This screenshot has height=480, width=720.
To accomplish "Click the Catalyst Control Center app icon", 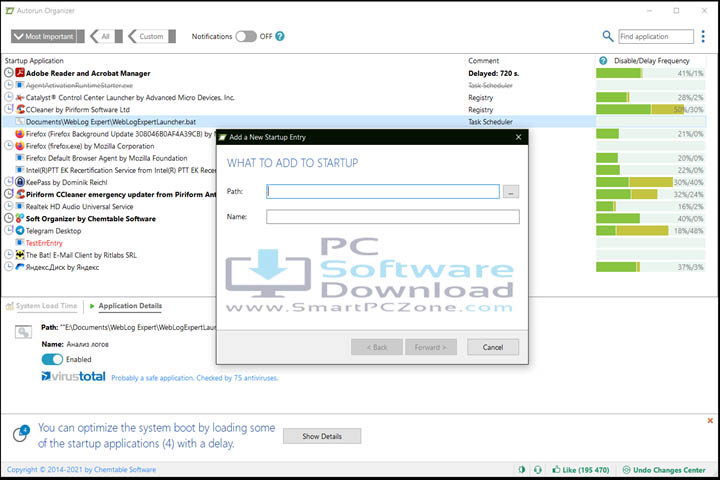I will click(20, 97).
